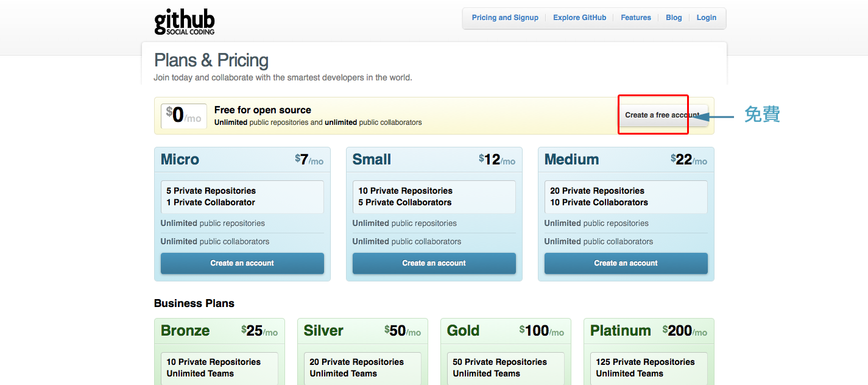Image resolution: width=868 pixels, height=385 pixels.
Task: Click Create a free account button
Action: [x=662, y=115]
